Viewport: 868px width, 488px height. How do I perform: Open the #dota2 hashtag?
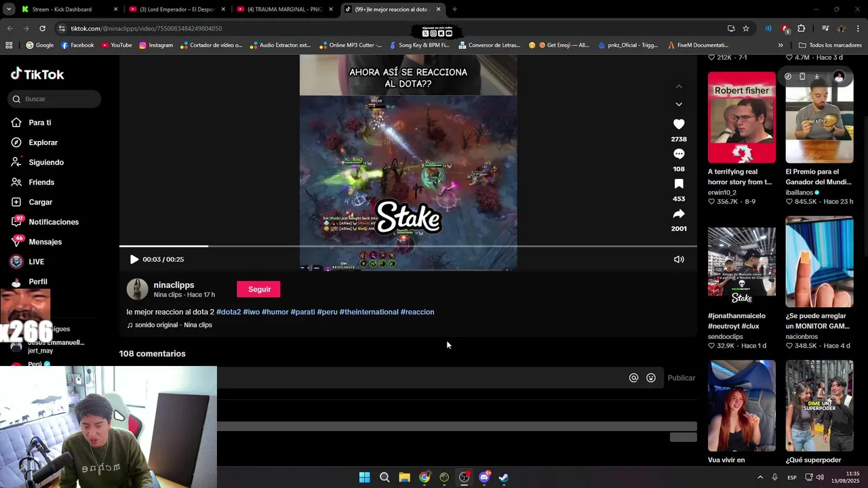[x=229, y=312]
